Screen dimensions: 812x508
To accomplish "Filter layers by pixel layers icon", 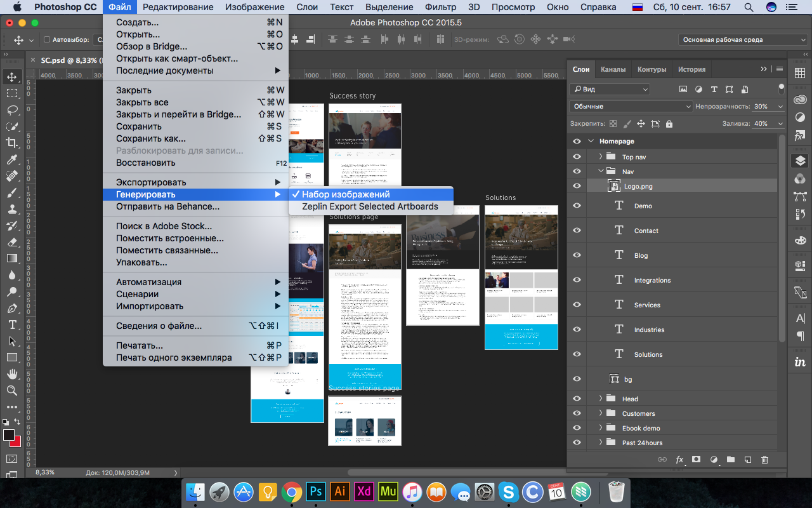I will coord(683,89).
